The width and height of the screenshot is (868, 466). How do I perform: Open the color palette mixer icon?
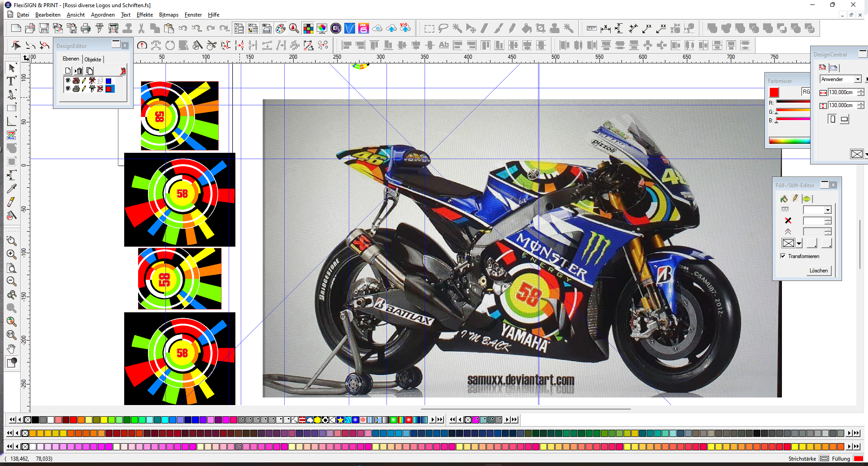tap(280, 29)
